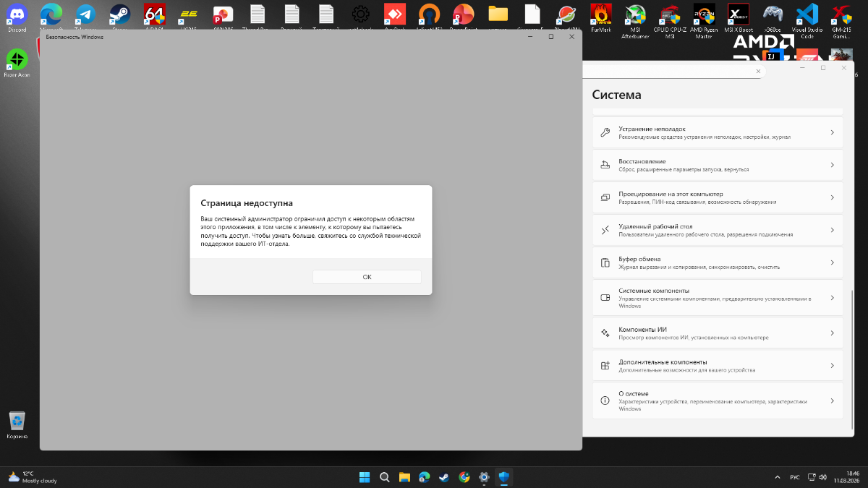Open the Восстановление chevron
Screen dimensions: 868x488
pyautogui.click(x=832, y=165)
